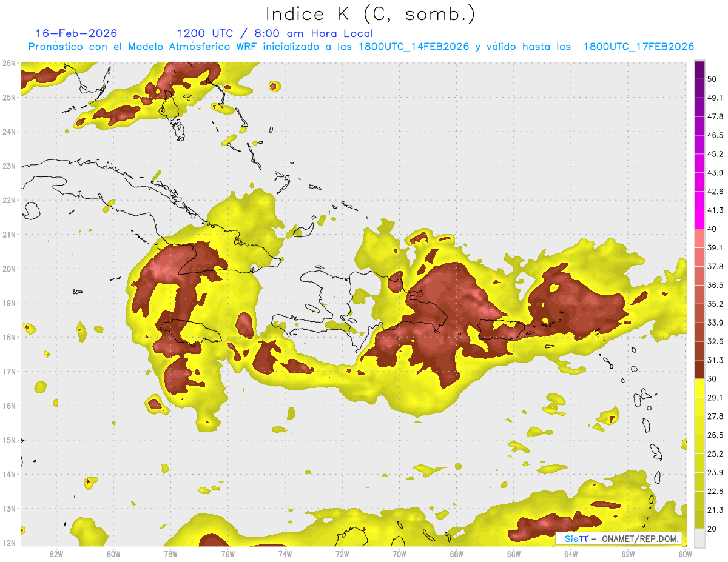Click the latitude label "19N"
Screen dimensions: 728x562
9,303
